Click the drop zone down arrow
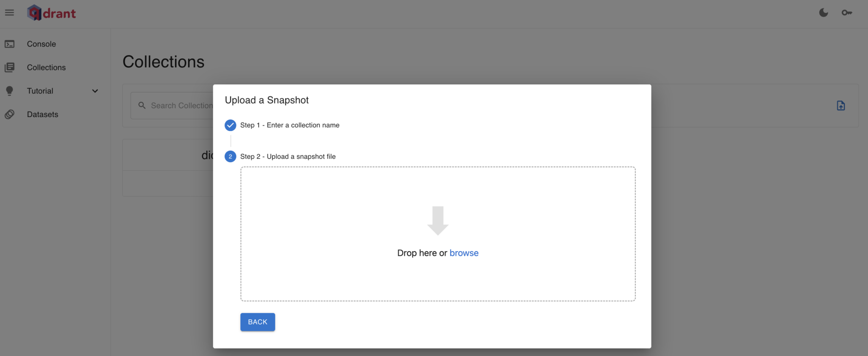Image resolution: width=868 pixels, height=356 pixels. tap(437, 221)
